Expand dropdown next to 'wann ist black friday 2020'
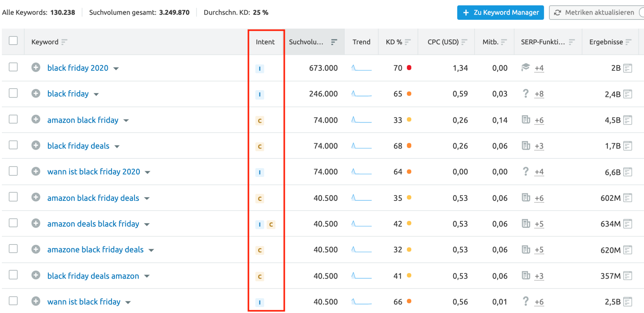The image size is (644, 313). pos(147,172)
